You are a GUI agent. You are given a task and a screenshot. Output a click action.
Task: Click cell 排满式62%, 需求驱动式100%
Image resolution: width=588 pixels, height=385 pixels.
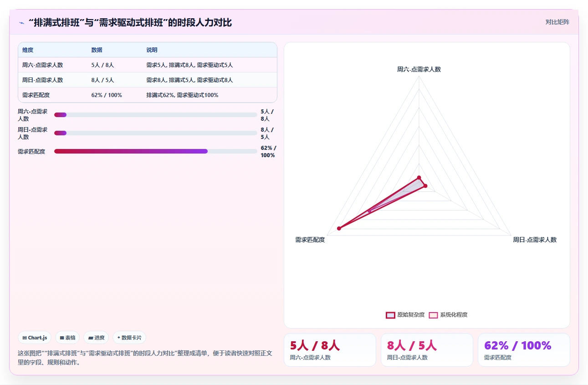coord(182,95)
